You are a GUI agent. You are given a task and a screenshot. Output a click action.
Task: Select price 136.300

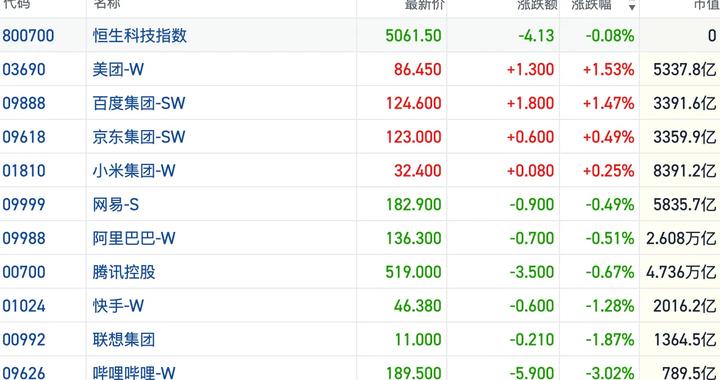pos(413,238)
